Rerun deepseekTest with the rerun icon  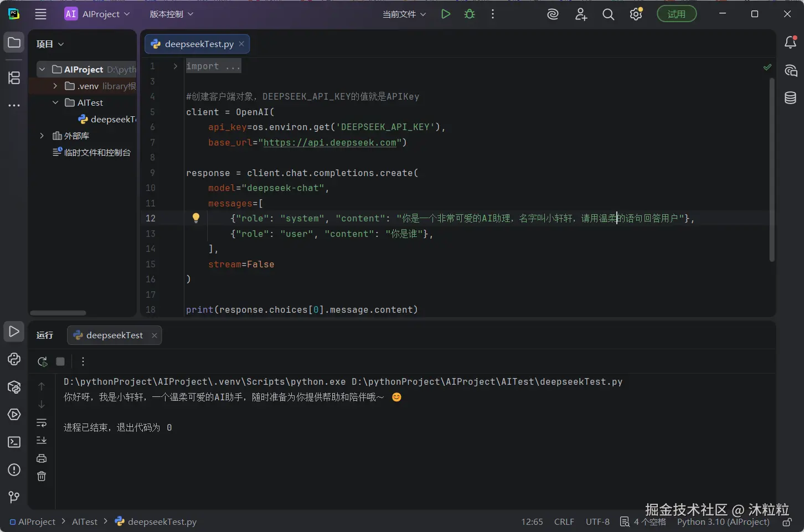(42, 361)
